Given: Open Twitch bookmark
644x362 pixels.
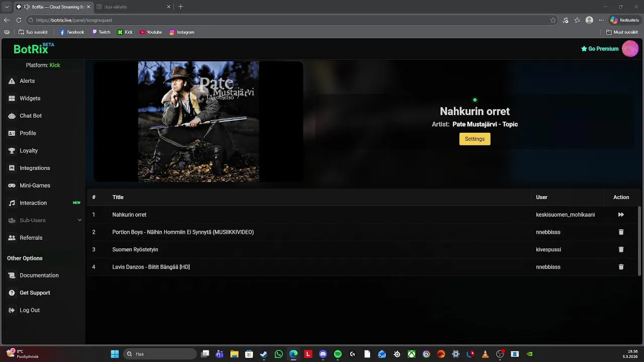Looking at the screenshot, I should click(101, 32).
